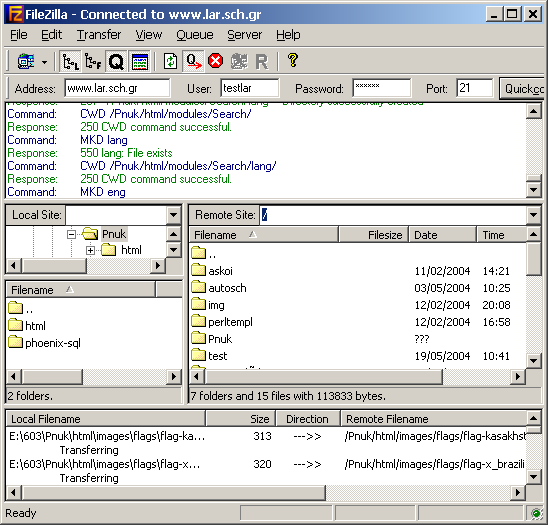Viewport: 548px width, 525px height.
Task: Open the Help menu
Action: point(288,35)
